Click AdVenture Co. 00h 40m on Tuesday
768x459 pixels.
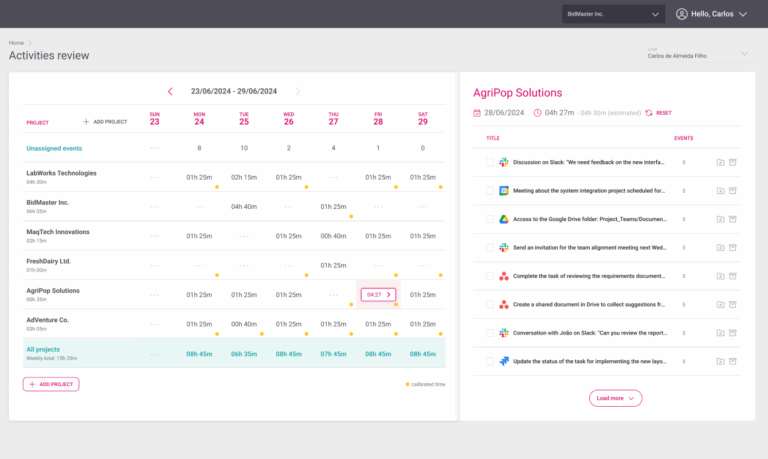pos(244,324)
